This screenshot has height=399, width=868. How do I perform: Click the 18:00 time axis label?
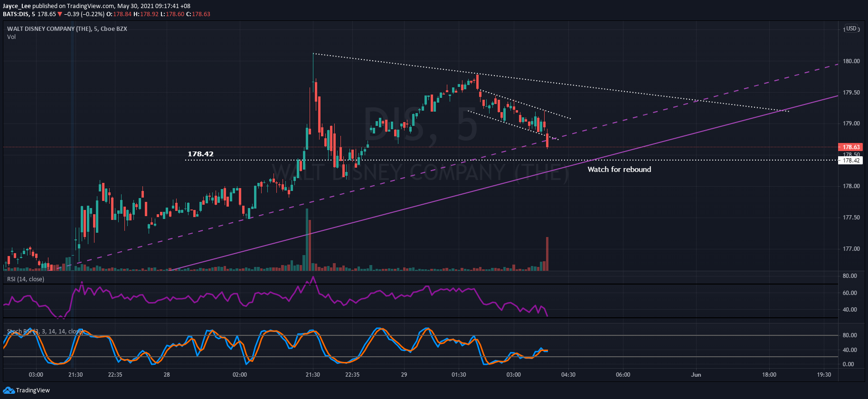[x=769, y=375]
